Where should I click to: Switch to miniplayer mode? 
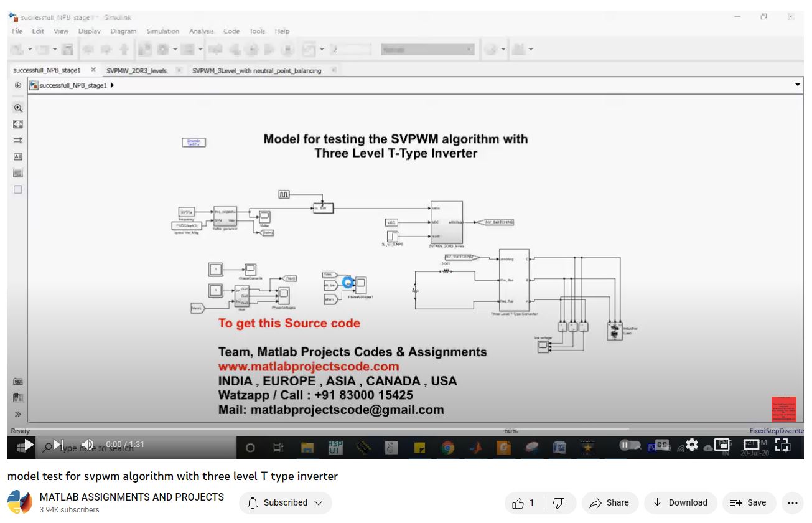722,445
